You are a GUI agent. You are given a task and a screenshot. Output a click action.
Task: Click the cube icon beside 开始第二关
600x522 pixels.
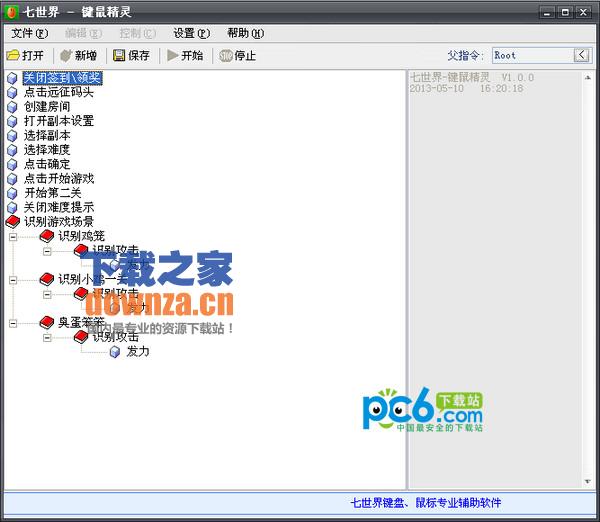(x=12, y=193)
